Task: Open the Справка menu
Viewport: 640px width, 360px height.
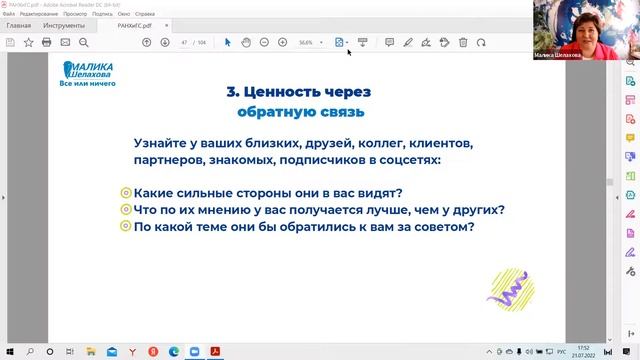Action: 145,14
